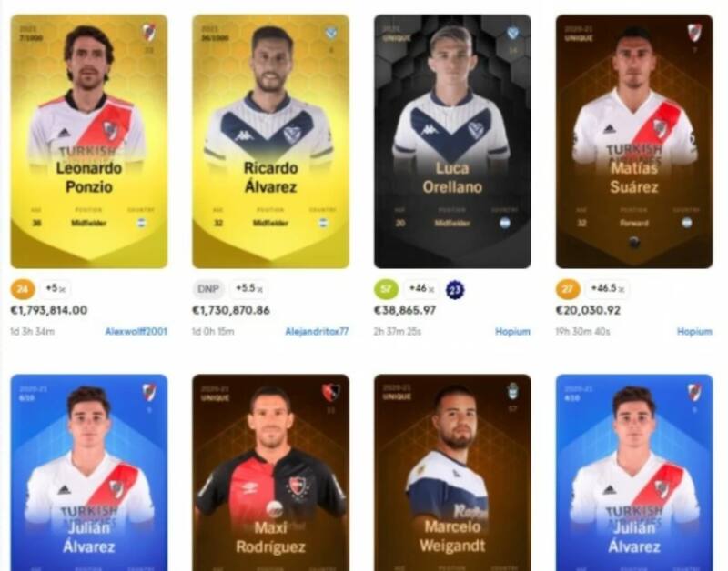Open Alexwolff2001 user profile link
Viewport: 728px width, 571px height.
point(136,332)
